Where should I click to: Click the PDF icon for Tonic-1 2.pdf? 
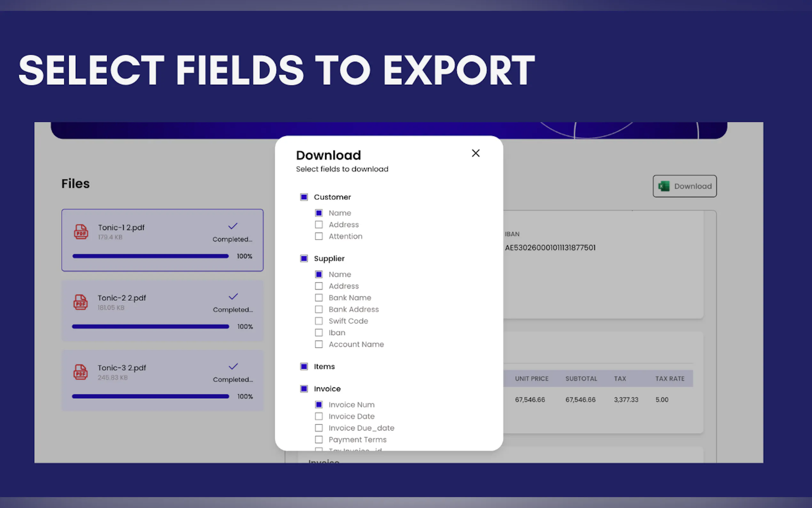[81, 232]
